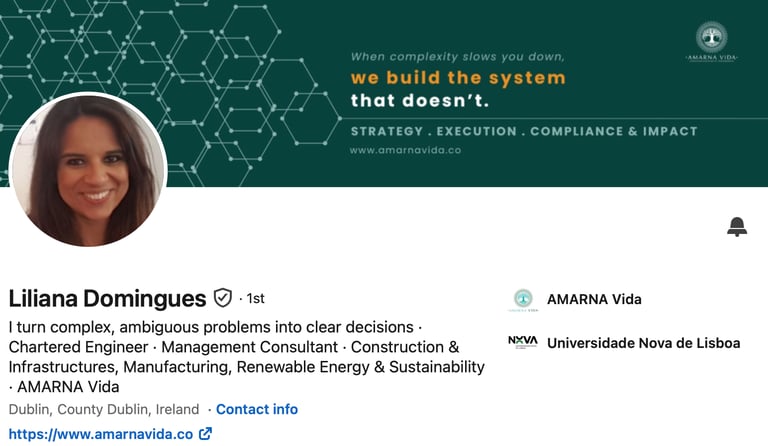This screenshot has height=446, width=768.
Task: Click the 'When complexity slows you down' tagline
Action: pos(457,57)
